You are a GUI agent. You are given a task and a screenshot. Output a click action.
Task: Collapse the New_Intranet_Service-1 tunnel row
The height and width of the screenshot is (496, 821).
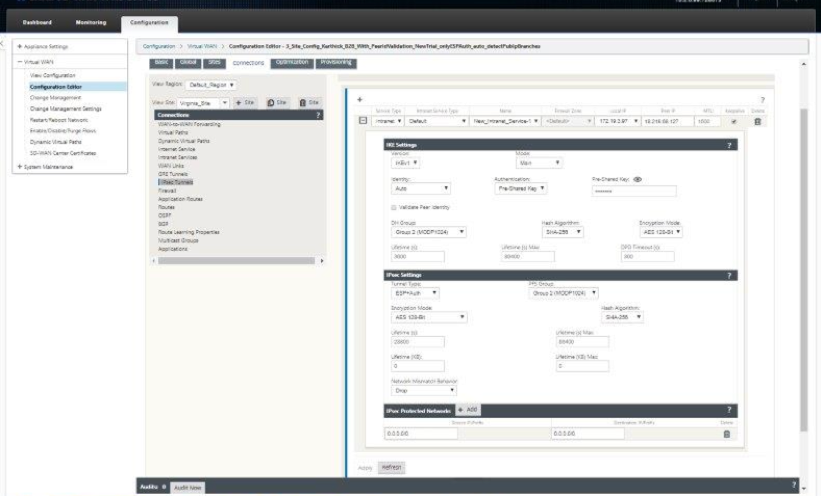[x=363, y=120]
